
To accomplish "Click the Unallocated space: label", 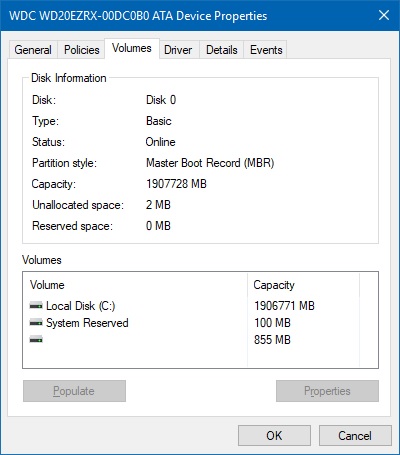I will tap(78, 205).
